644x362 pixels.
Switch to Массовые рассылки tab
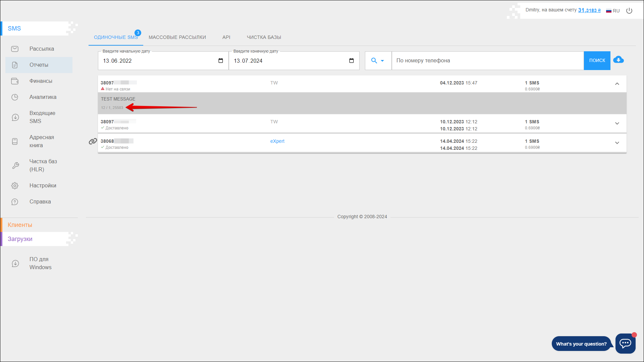177,37
